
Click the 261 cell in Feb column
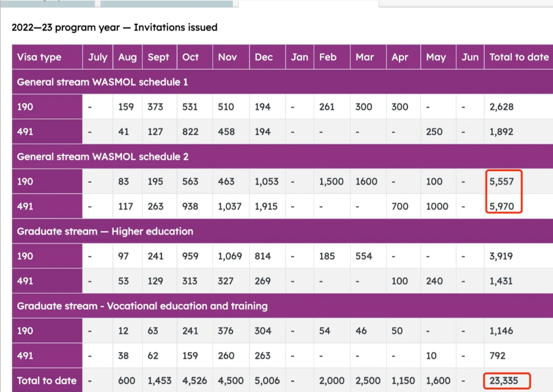point(332,107)
